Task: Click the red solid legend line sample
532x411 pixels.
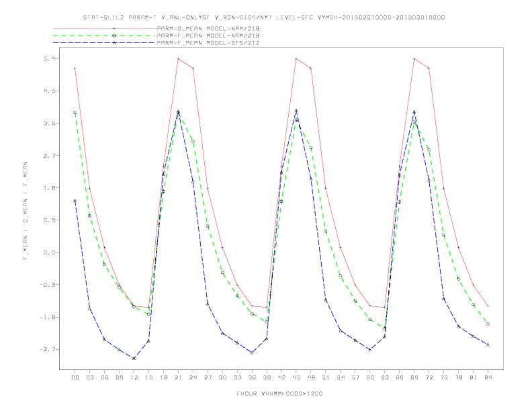Action: click(104, 28)
